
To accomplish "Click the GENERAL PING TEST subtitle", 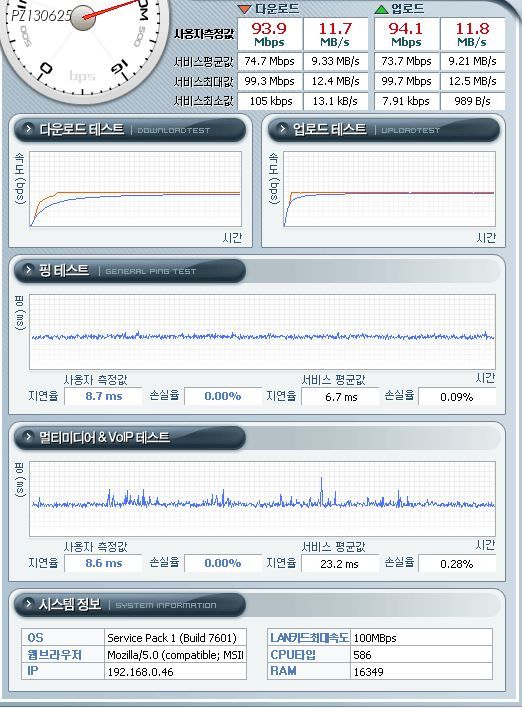I will pos(151,271).
